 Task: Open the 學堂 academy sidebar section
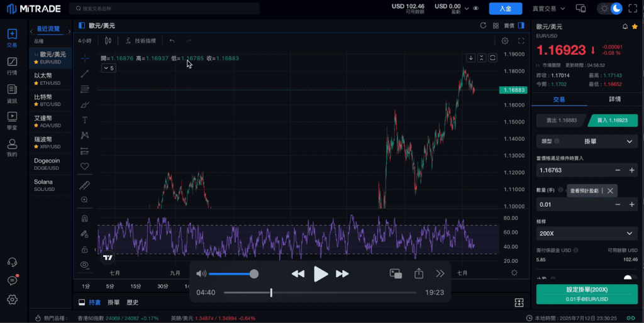12,121
